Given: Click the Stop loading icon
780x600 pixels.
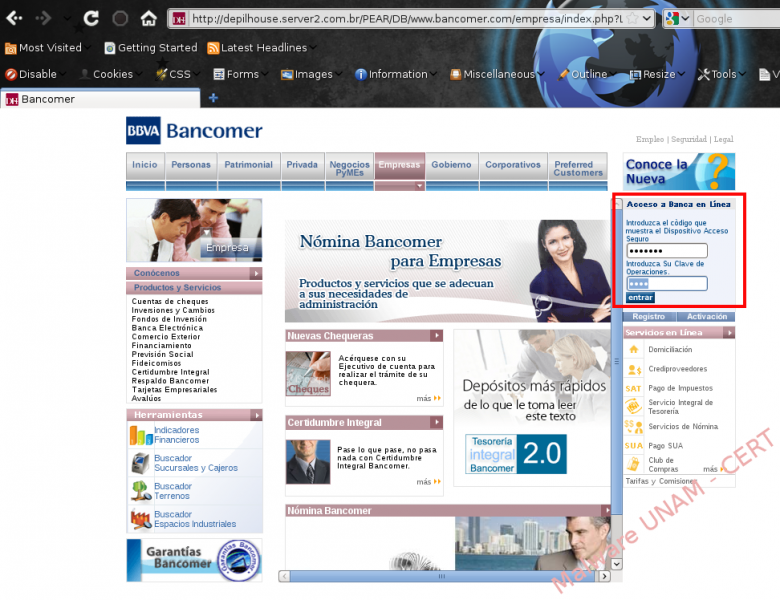Looking at the screenshot, I should 120,18.
